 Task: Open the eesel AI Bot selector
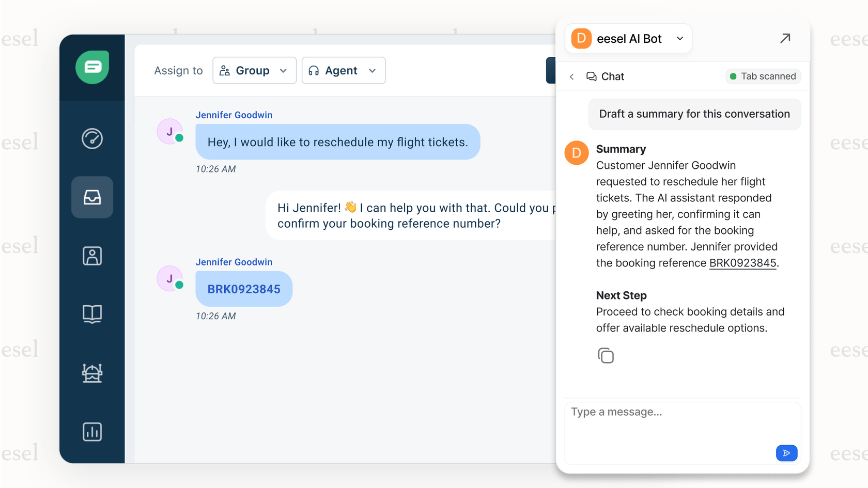click(628, 38)
